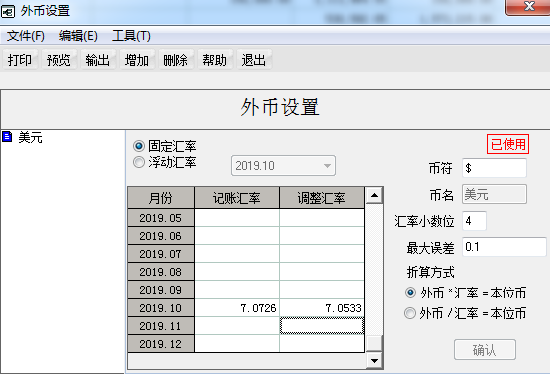Click the 增加 toolbar button
Viewport: 550px width, 374px height.
point(137,60)
